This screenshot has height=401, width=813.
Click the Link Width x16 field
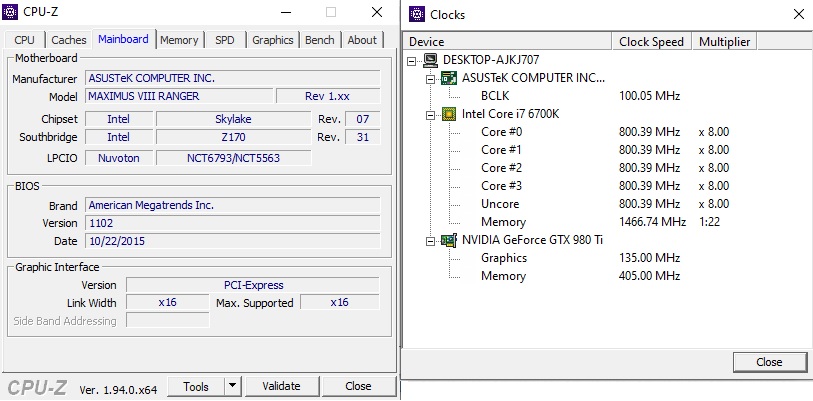pos(167,302)
